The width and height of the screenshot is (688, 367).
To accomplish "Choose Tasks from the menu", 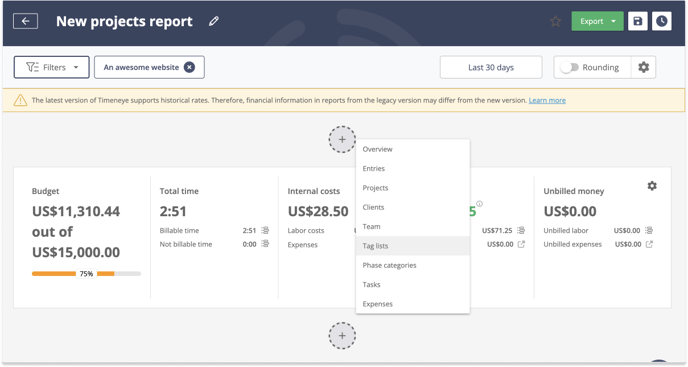I will point(412,284).
